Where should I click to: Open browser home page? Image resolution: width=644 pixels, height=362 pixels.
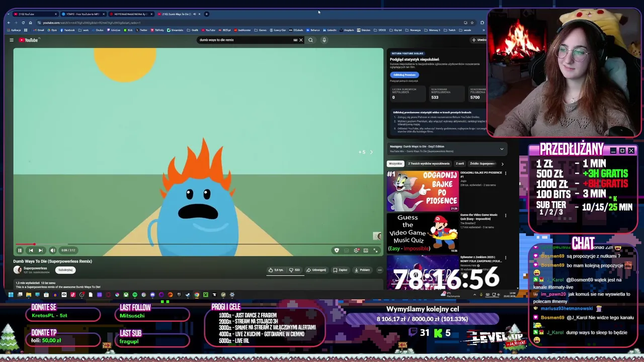point(30,23)
